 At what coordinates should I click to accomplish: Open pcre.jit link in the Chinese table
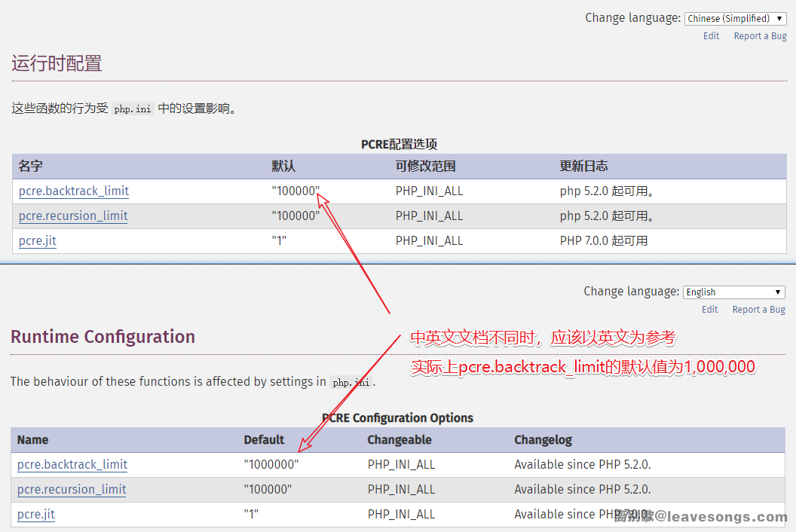click(38, 241)
